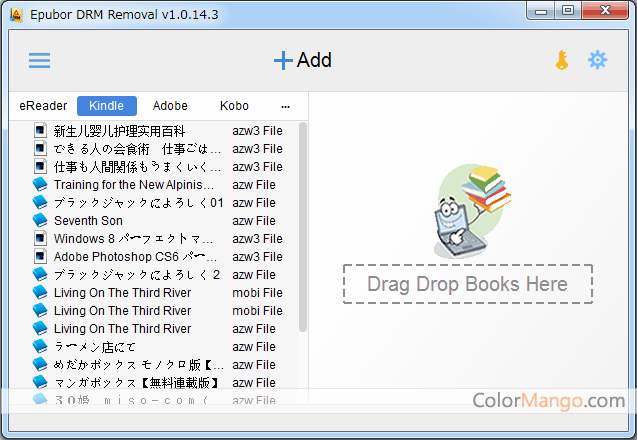
Task: Click azw File type of ラーメン店にて
Action: click(x=254, y=347)
